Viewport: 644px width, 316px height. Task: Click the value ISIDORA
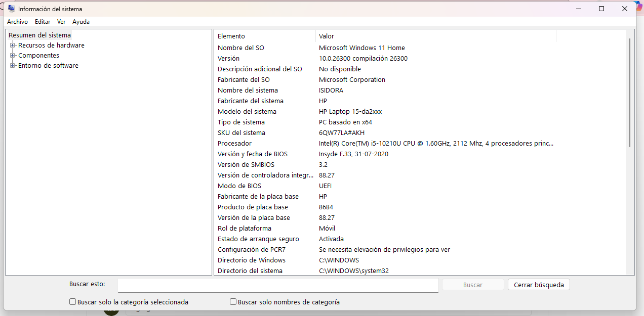tap(331, 91)
